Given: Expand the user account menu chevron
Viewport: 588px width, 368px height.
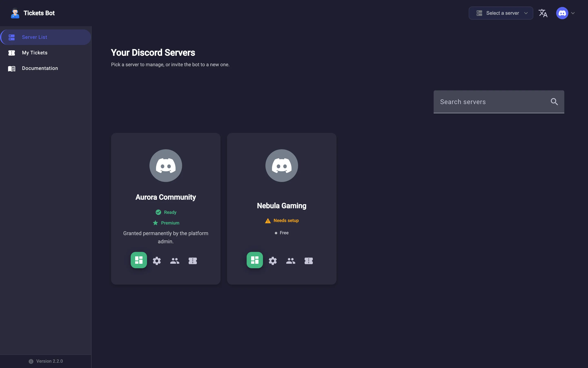Looking at the screenshot, I should point(573,13).
